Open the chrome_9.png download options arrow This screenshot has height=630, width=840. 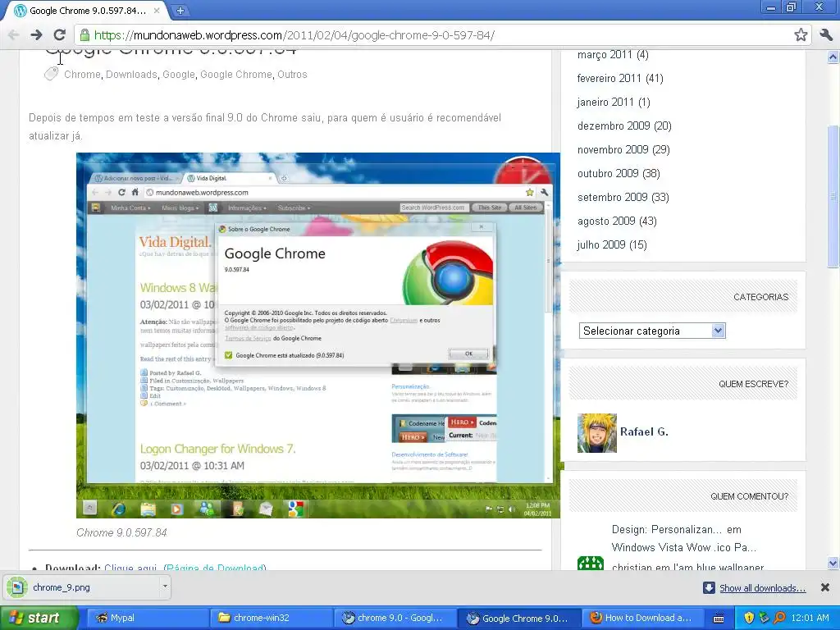[x=165, y=587]
